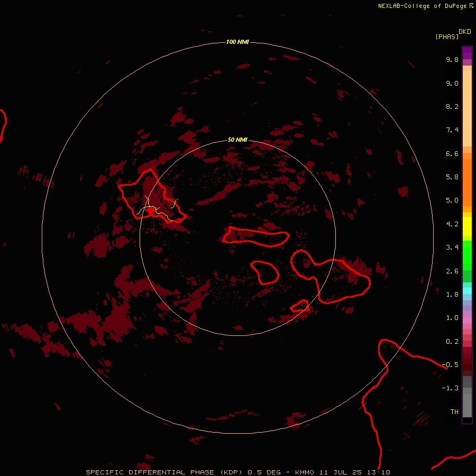Image resolution: width=476 pixels, height=476 pixels.
Task: Click the 9.0 scale value
Action: [x=452, y=83]
